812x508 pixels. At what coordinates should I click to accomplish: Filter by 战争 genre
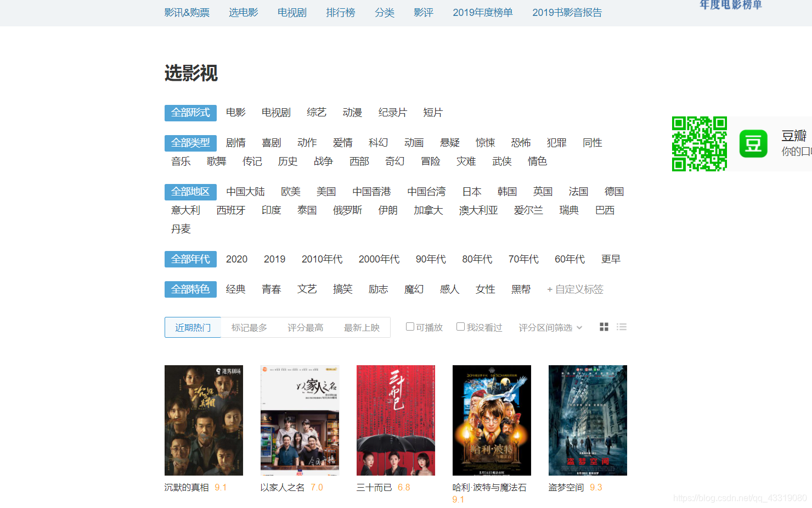click(x=324, y=161)
